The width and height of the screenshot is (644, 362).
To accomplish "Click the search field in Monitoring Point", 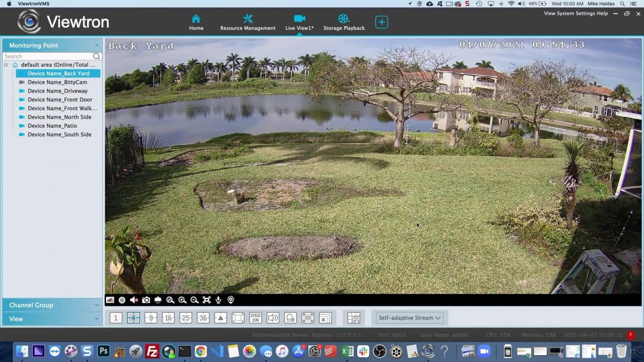I will pos(47,56).
